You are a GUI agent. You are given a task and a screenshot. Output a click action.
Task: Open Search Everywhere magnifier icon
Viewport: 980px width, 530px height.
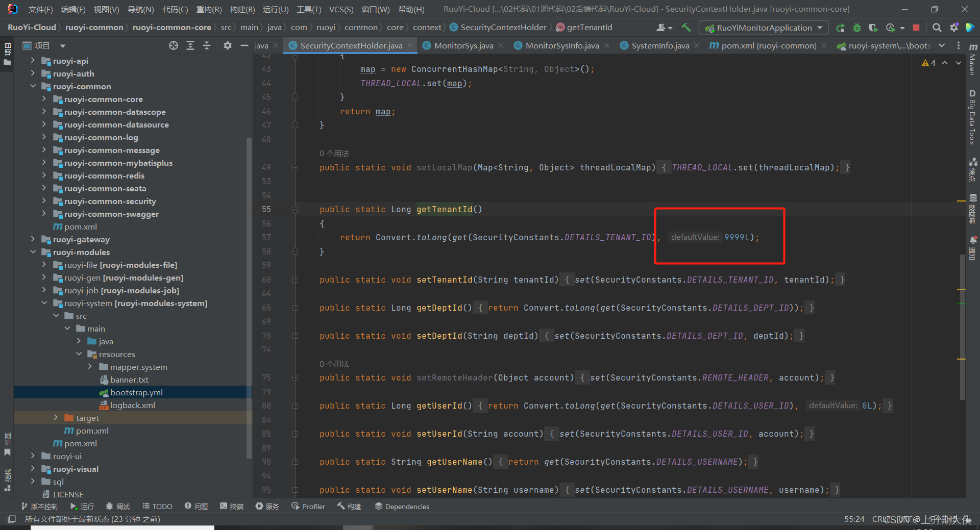click(x=937, y=28)
